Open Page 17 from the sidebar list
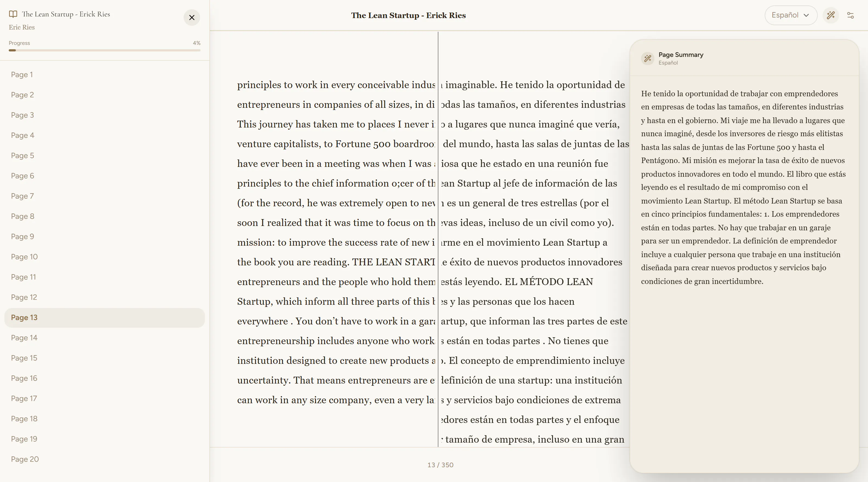Viewport: 868px width, 482px height. pos(104,398)
